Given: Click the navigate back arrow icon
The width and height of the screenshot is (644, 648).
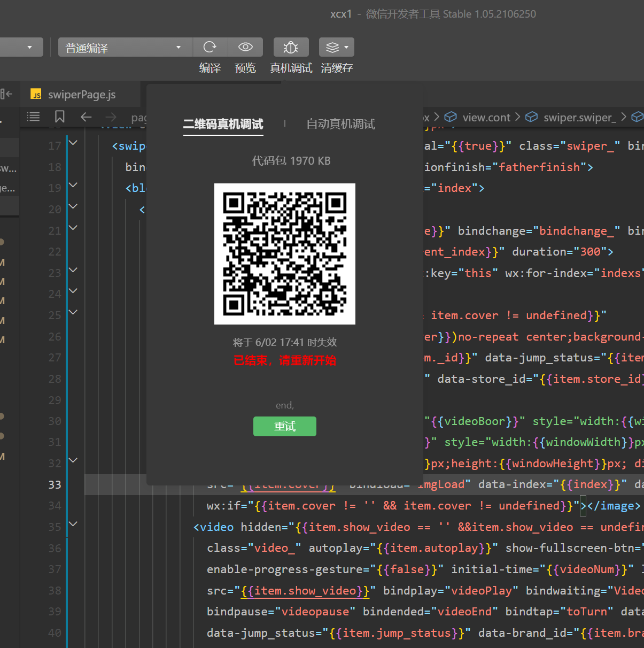Looking at the screenshot, I should coord(86,117).
